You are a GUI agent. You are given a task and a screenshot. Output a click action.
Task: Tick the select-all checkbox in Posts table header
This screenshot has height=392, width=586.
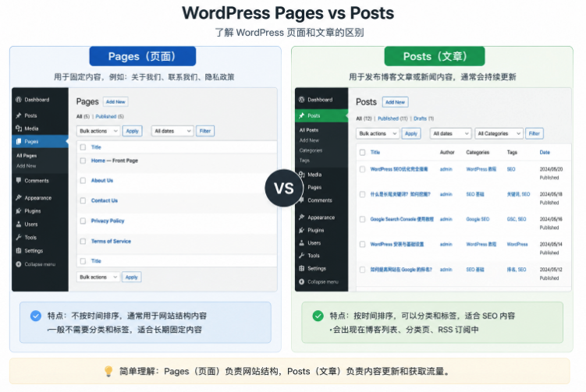[362, 152]
